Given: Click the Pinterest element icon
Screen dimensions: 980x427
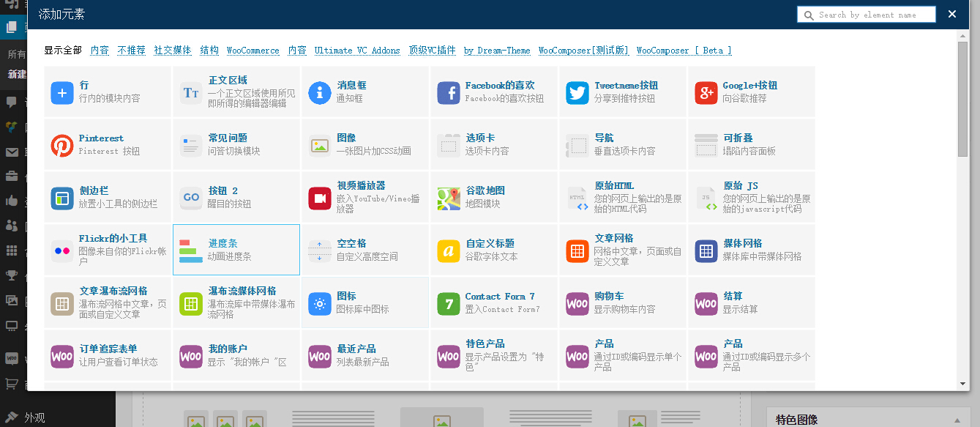Looking at the screenshot, I should [62, 146].
